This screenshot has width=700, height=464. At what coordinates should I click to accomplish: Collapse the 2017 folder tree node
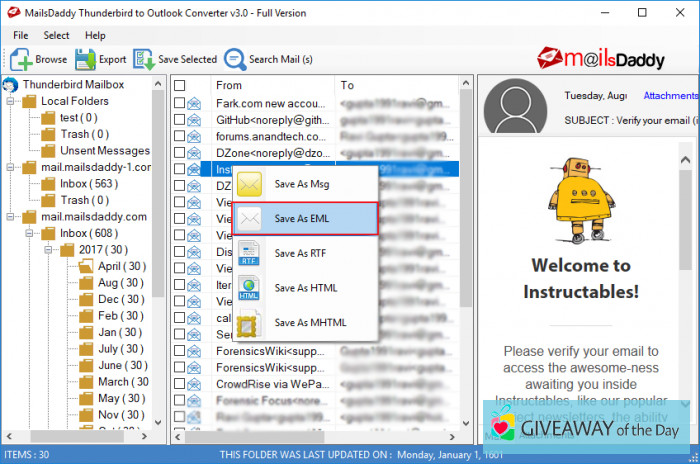point(46,250)
